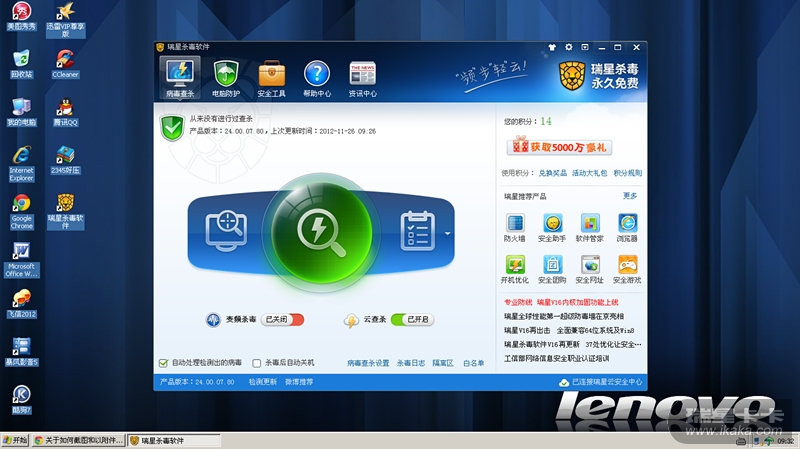Open 病毒查杀设置 link

[x=368, y=363]
